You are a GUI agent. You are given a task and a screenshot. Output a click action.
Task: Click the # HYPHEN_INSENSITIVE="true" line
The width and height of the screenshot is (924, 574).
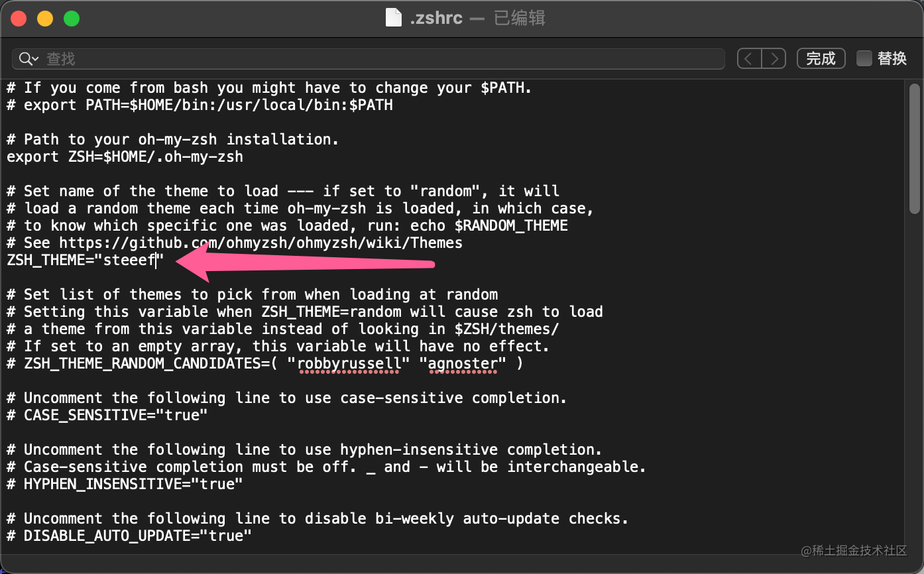(x=125, y=485)
